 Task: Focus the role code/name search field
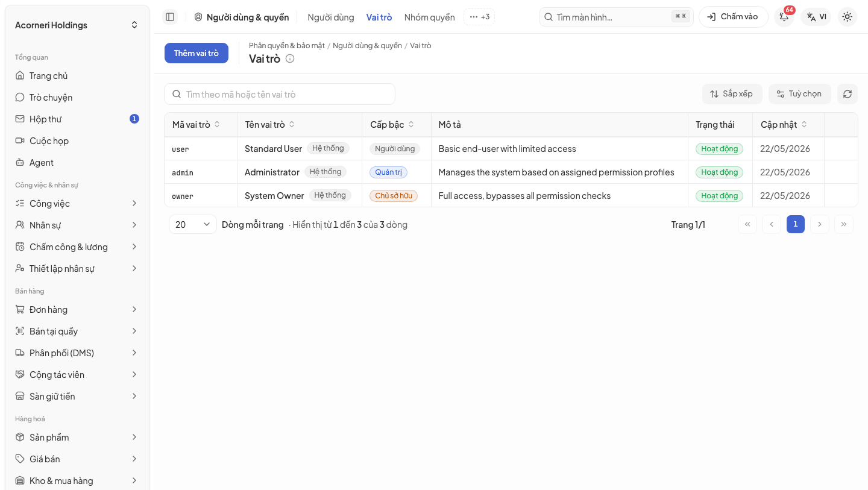click(x=280, y=94)
